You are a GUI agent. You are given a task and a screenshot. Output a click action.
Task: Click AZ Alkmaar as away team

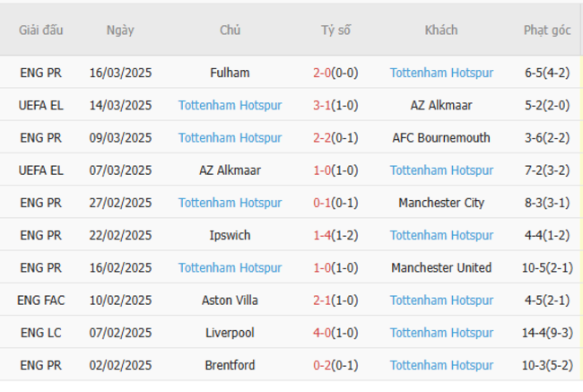click(441, 105)
